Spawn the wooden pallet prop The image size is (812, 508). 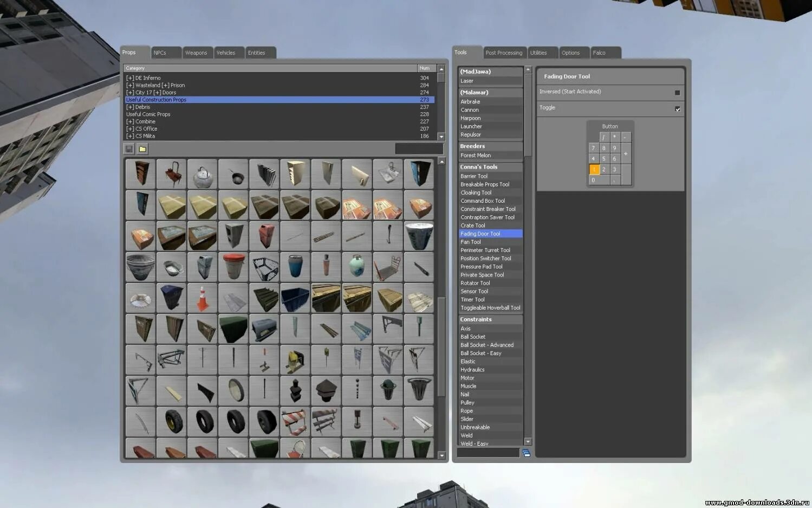point(419,298)
